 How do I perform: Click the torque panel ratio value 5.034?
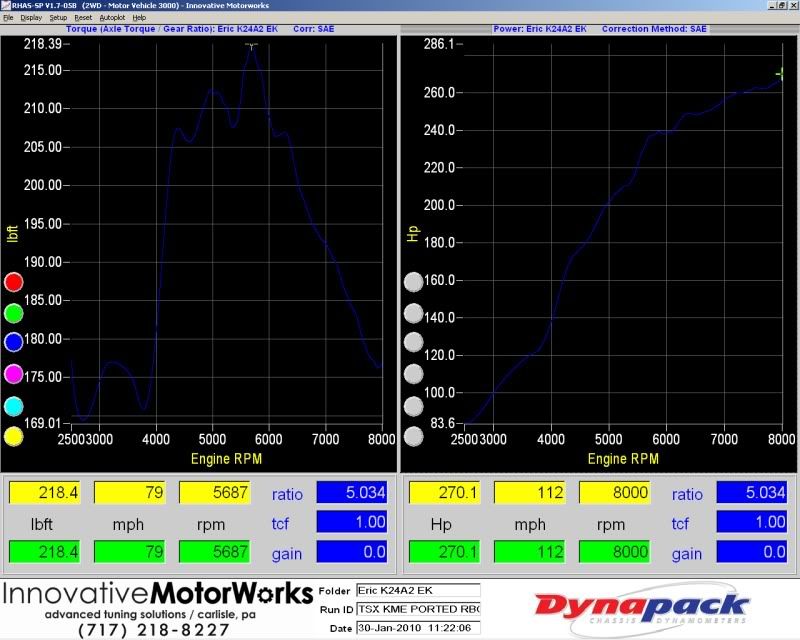coord(352,493)
